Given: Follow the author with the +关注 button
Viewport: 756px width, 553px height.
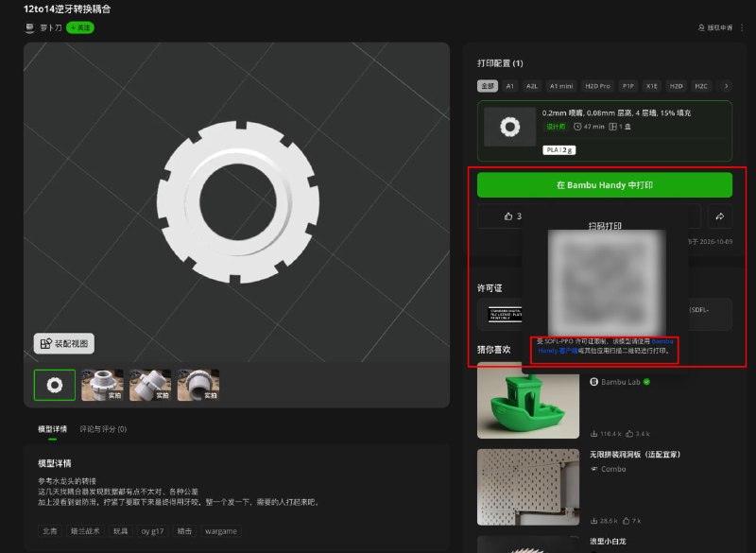Looking at the screenshot, I should tap(80, 28).
